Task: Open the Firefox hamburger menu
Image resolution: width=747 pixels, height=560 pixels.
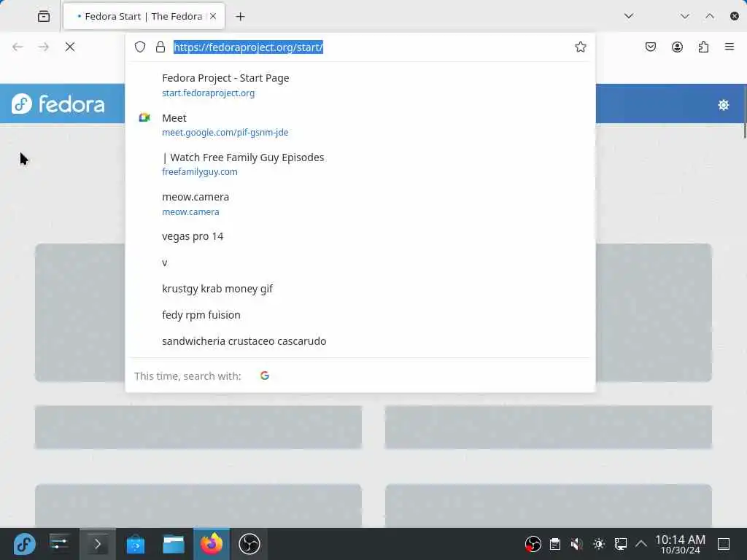Action: click(729, 47)
